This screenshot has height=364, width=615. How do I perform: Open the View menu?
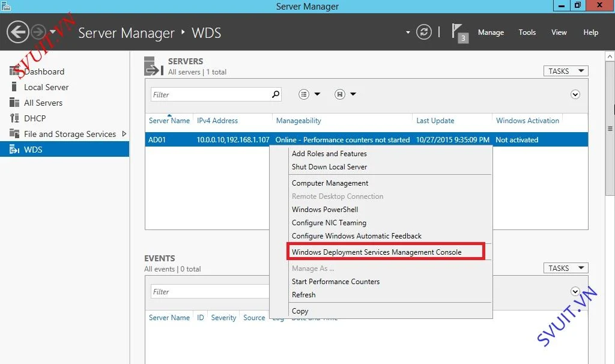pyautogui.click(x=559, y=32)
